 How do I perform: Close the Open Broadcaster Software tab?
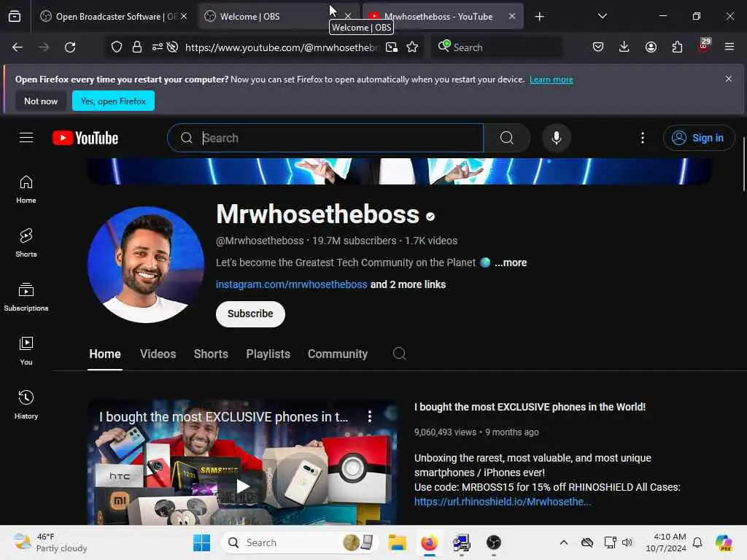pos(184,16)
